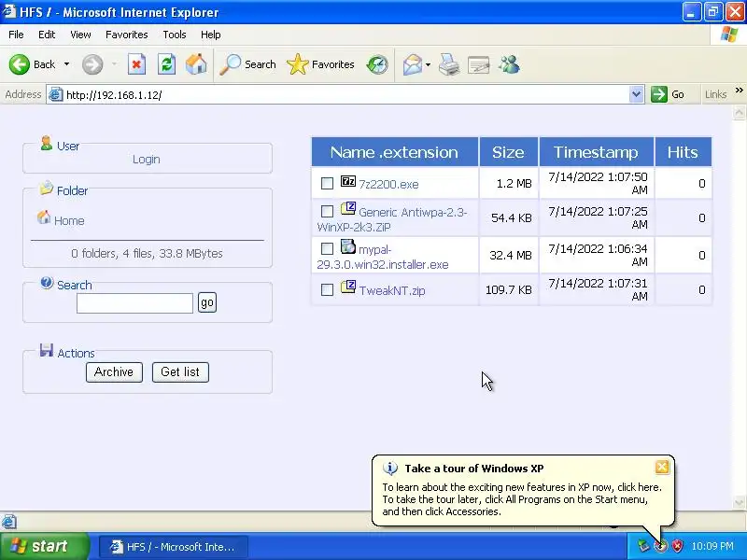
Task: Open the File menu
Action: click(16, 35)
